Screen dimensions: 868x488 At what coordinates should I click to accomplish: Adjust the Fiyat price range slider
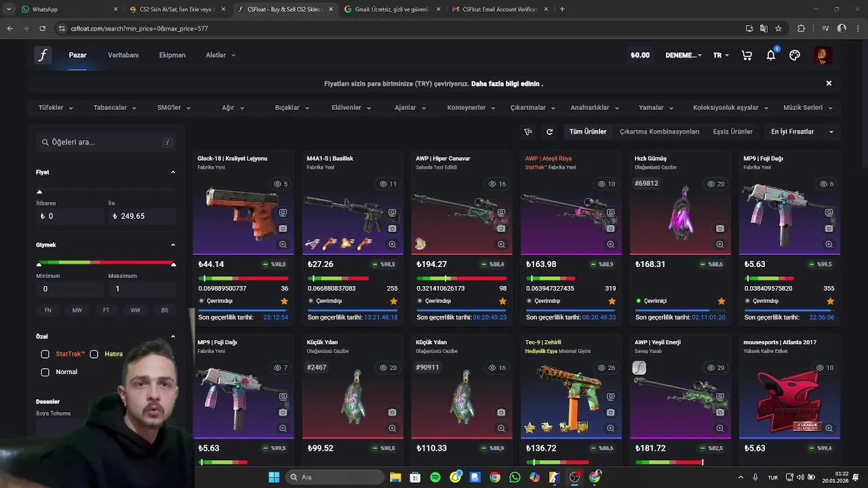(39, 192)
